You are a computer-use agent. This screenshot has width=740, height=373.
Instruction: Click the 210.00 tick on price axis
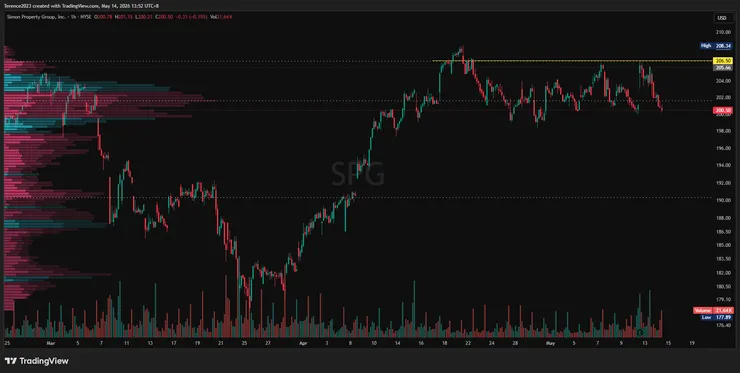(x=723, y=32)
